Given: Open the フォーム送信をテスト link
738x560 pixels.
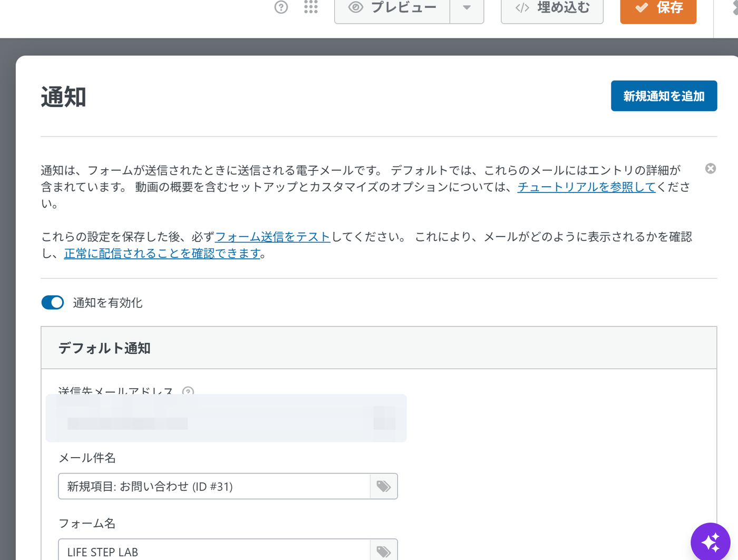Looking at the screenshot, I should pos(273,237).
